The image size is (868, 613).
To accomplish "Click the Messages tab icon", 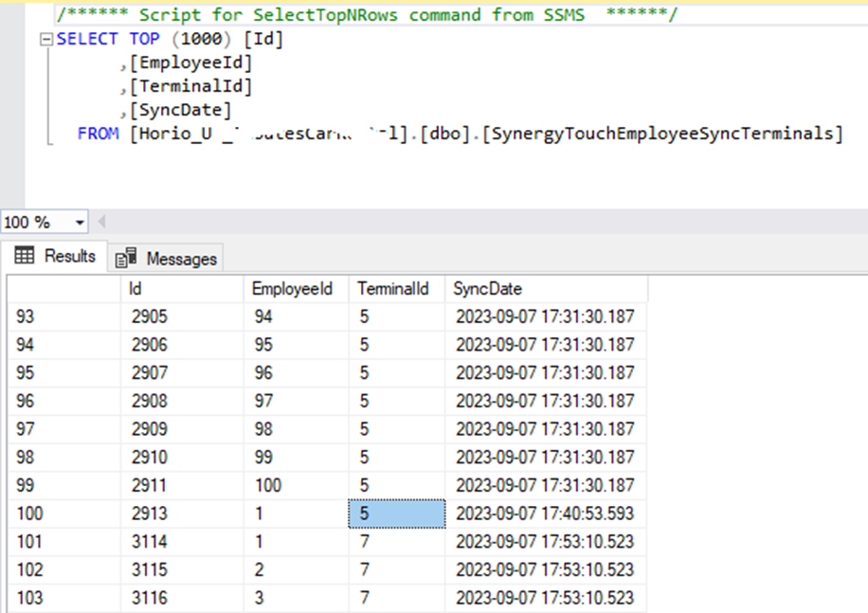I will [126, 258].
